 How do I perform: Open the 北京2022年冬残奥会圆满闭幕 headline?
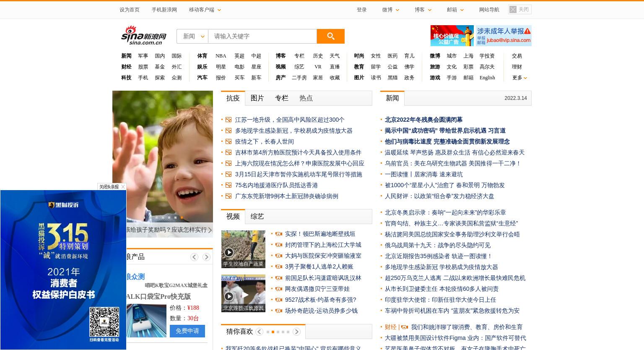(x=423, y=120)
